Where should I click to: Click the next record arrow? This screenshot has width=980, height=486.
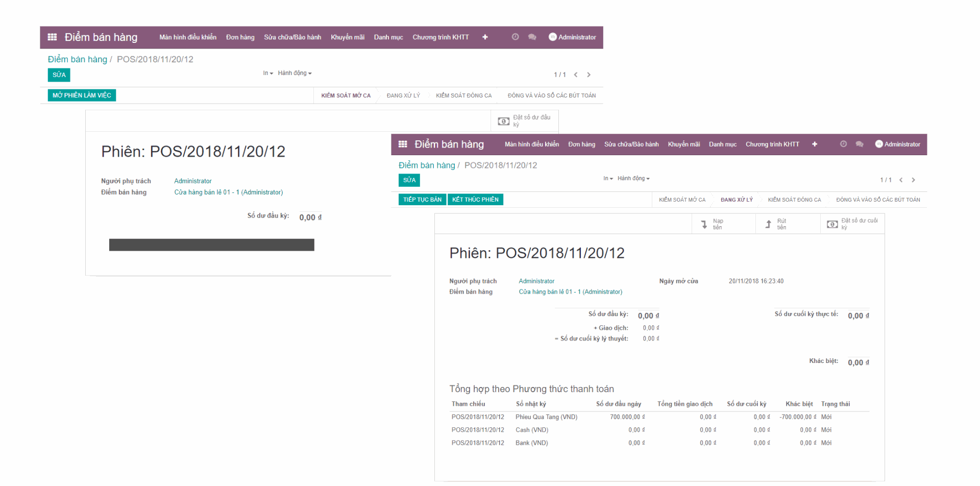coord(913,180)
